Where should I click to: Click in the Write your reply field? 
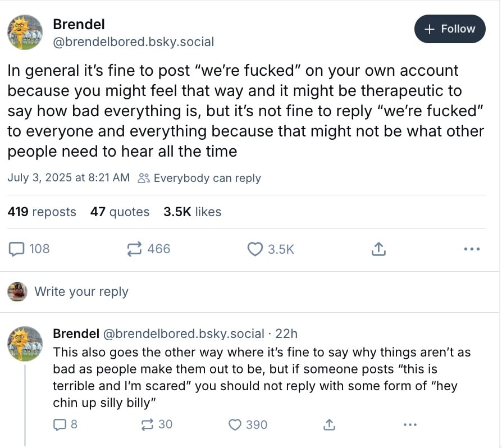click(x=81, y=291)
